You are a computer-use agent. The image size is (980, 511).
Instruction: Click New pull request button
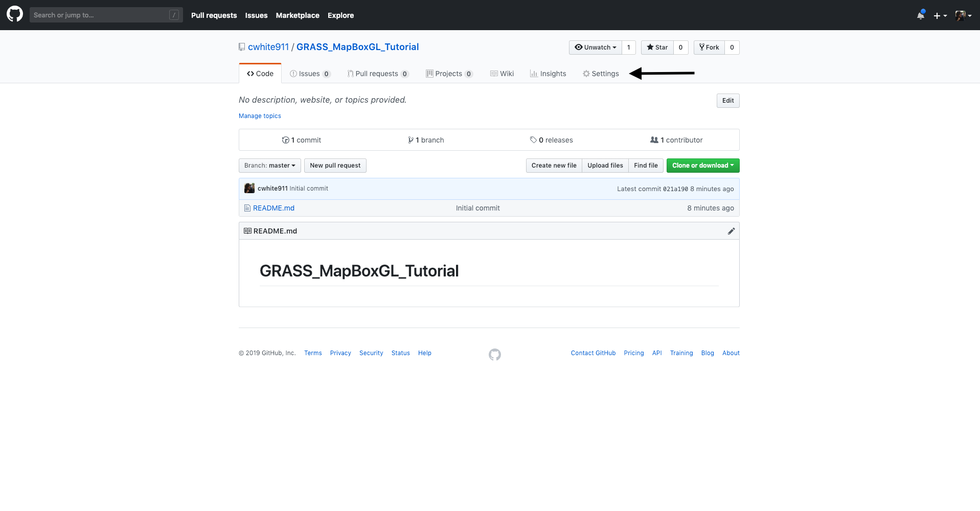(335, 166)
